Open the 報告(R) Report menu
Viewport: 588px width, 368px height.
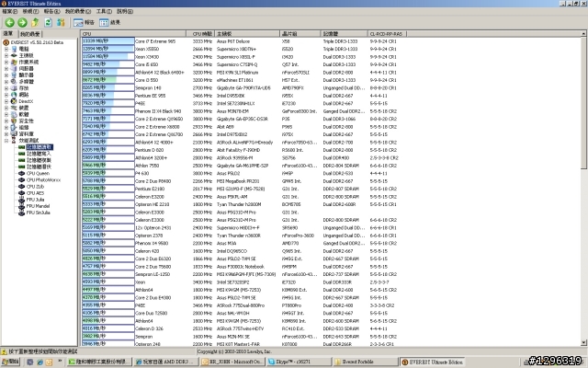[51, 12]
